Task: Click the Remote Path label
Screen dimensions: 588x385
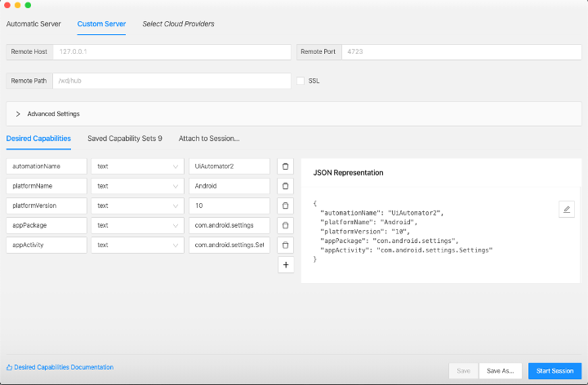Action: (29, 81)
